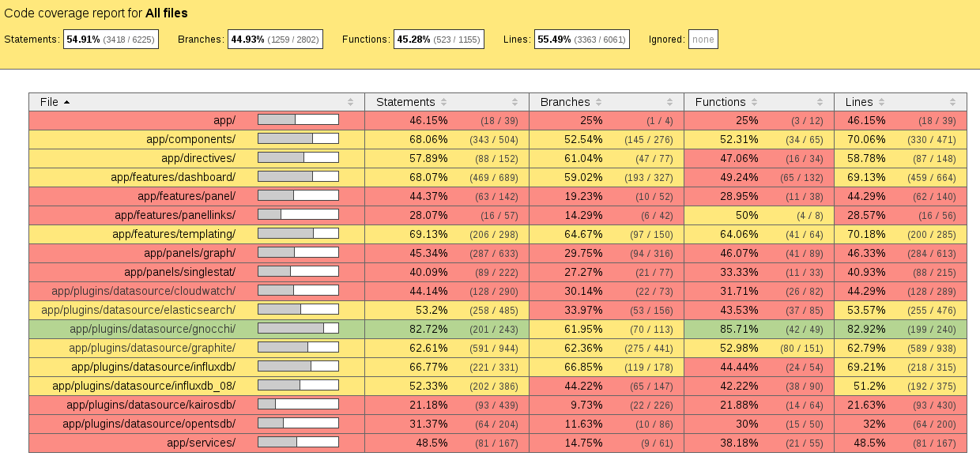Click sort arrows icon beside Statements header

pyautogui.click(x=444, y=102)
